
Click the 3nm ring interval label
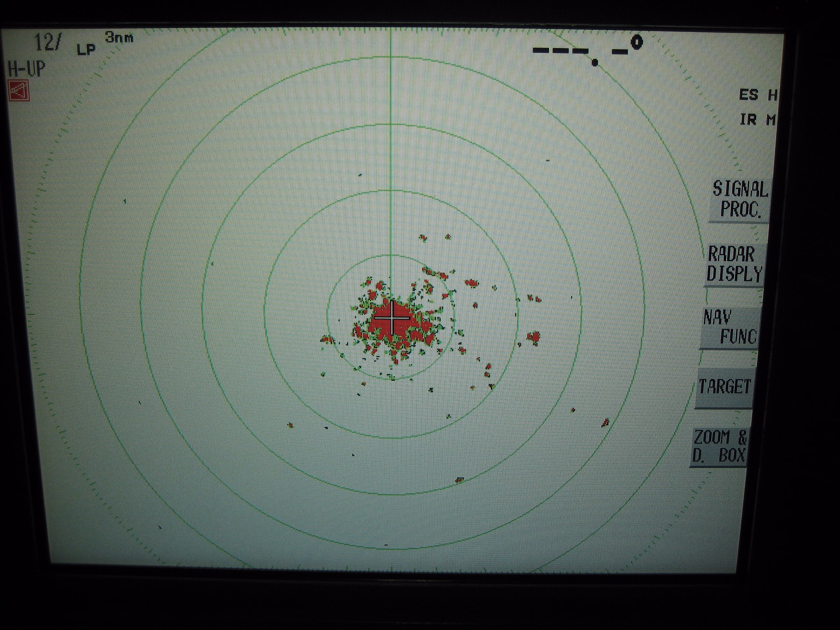pos(119,38)
